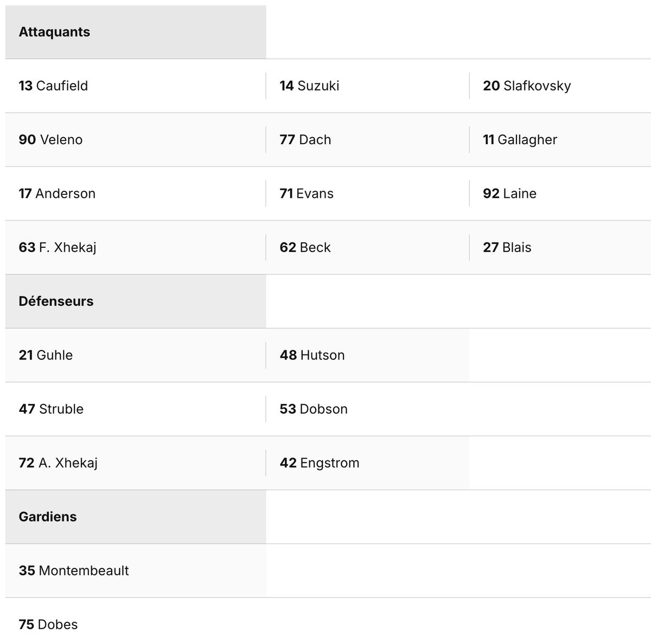This screenshot has width=651, height=644.
Task: Open 63 F. Xhekaj entry
Action: click(58, 247)
